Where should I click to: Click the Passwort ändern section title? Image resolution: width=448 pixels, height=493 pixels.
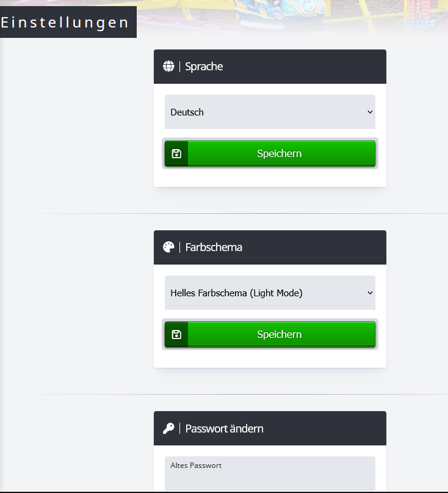tap(224, 428)
